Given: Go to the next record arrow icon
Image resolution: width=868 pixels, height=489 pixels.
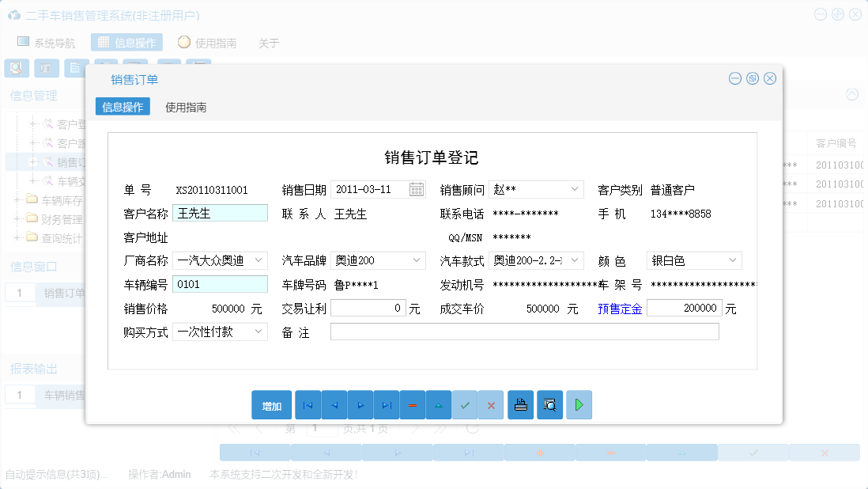Looking at the screenshot, I should pos(360,404).
